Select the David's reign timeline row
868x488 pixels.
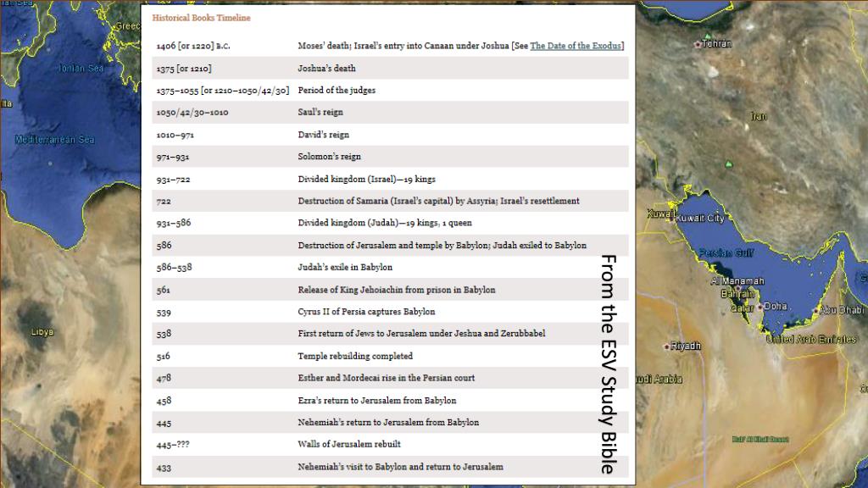[323, 135]
